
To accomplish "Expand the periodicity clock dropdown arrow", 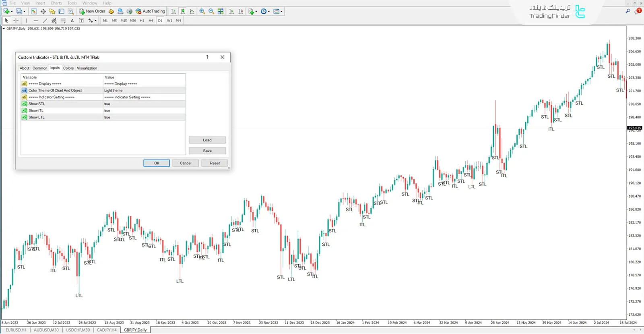I will 269,11.
